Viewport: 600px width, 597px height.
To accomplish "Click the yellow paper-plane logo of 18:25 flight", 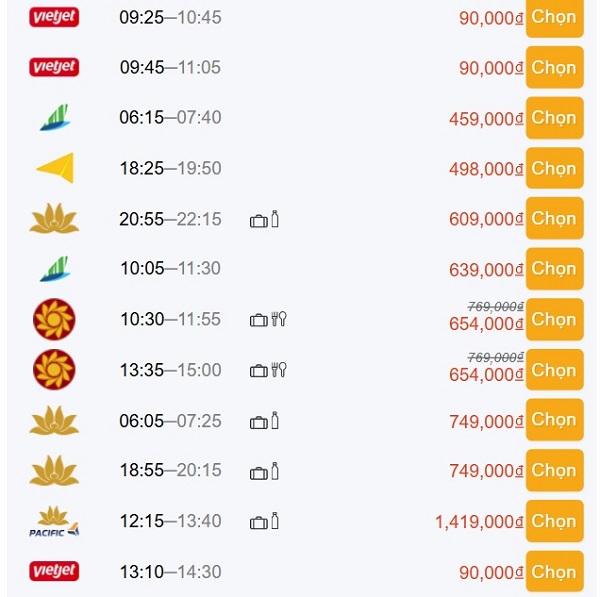I will tap(54, 168).
